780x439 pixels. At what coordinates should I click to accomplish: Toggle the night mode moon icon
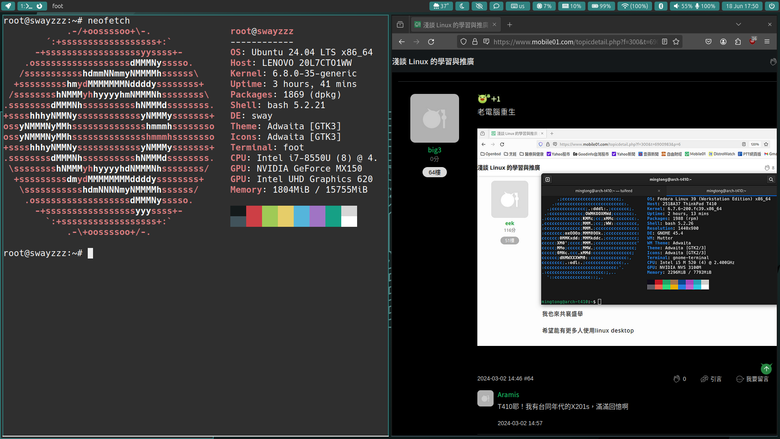(462, 6)
